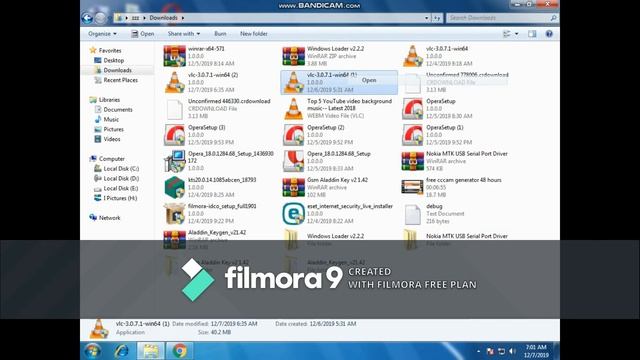Image resolution: width=640 pixels, height=360 pixels.
Task: Select the Unconfirmed 446330.crdownload file icon
Action: click(174, 109)
